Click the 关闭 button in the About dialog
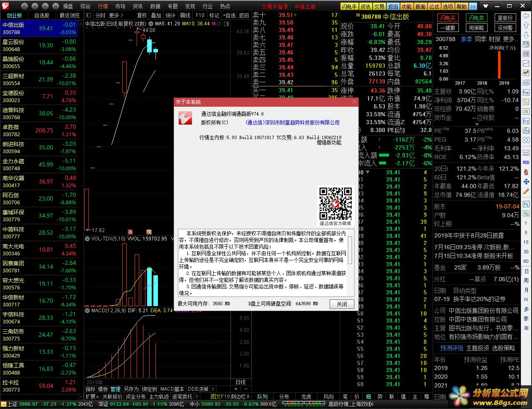 click(x=342, y=304)
